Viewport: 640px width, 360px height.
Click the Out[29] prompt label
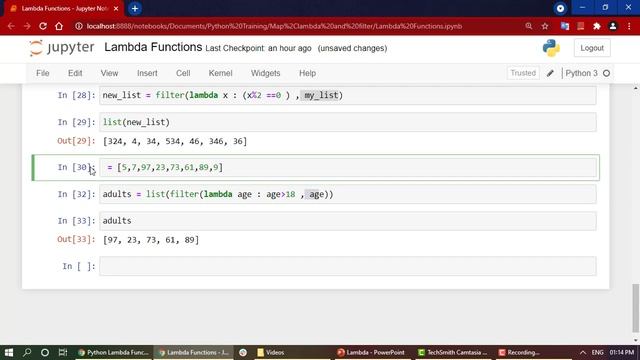[x=76, y=141]
